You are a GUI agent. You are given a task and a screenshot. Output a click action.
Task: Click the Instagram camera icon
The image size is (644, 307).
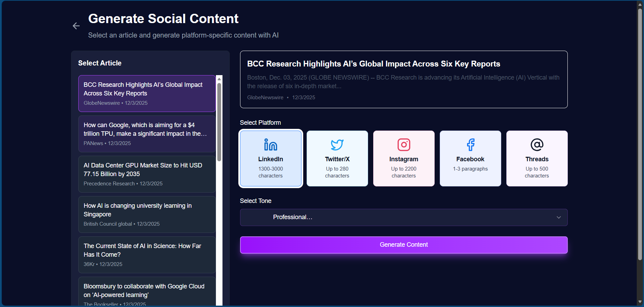404,145
